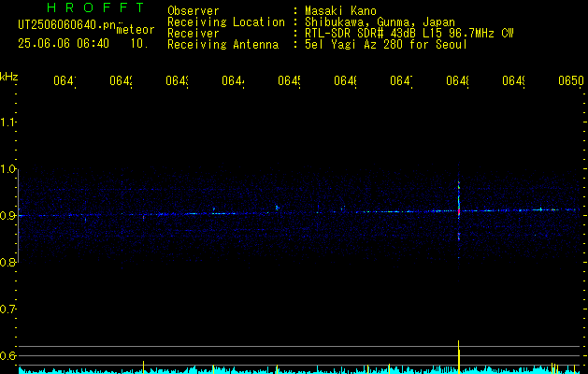
Task: Click the 0648 time axis label
Action: [x=457, y=80]
